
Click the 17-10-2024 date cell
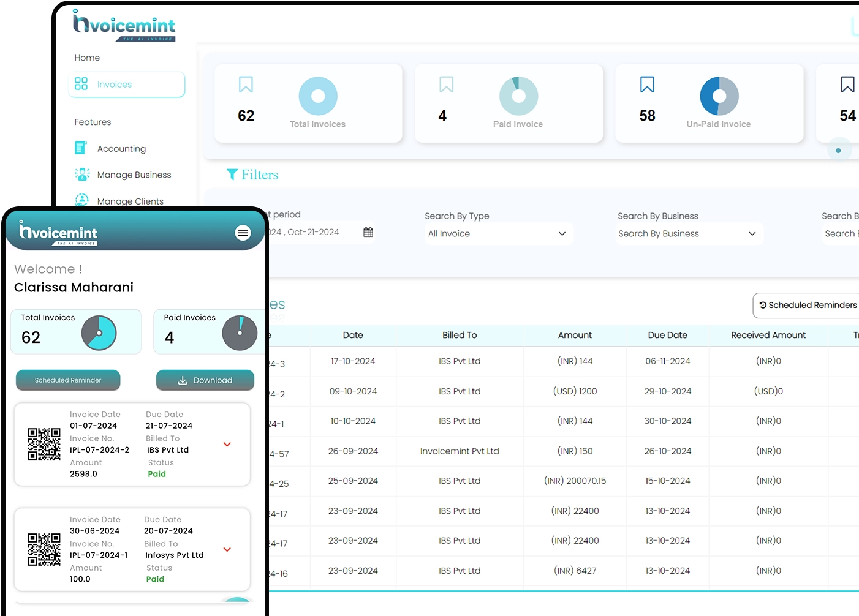353,361
